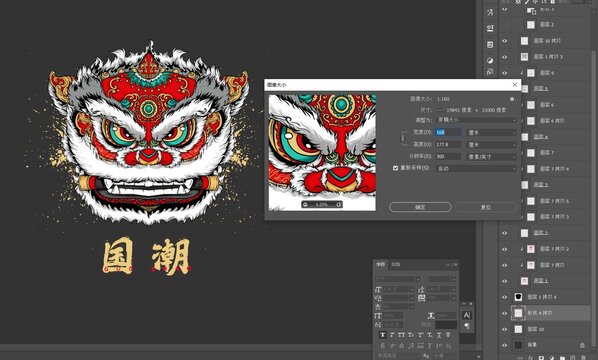Viewport: 598px width, 360px height.
Task: Click the half-circle adjustments icon in collapsed panel strip
Action: [490, 61]
